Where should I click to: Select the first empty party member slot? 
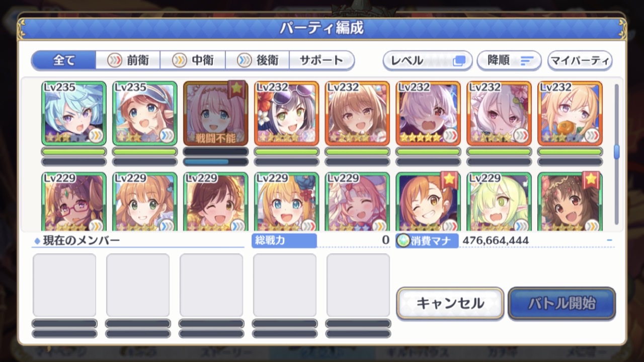click(x=64, y=285)
